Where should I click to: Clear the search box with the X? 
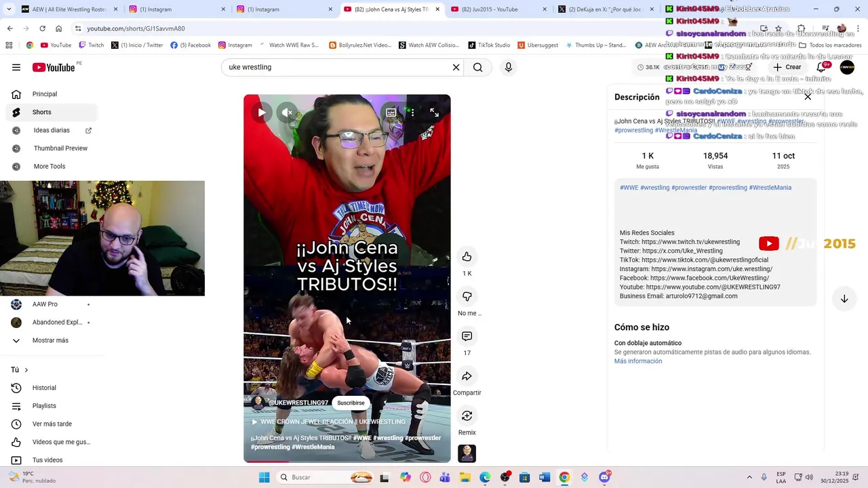[x=456, y=67]
